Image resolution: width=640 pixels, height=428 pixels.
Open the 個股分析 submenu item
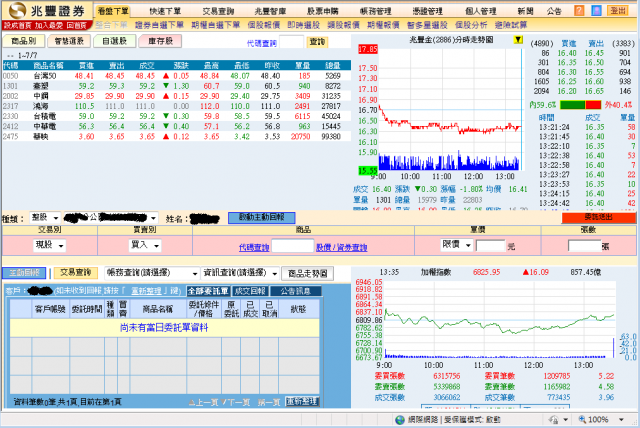pos(471,25)
